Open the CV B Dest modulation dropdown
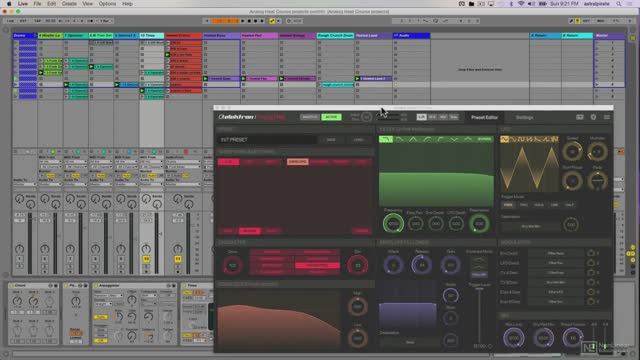The image size is (640, 360). coord(556,282)
